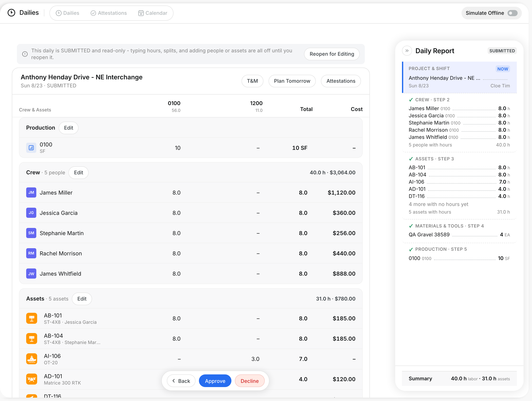Click the NOW badge in Project & Shift
532x401 pixels.
(503, 69)
